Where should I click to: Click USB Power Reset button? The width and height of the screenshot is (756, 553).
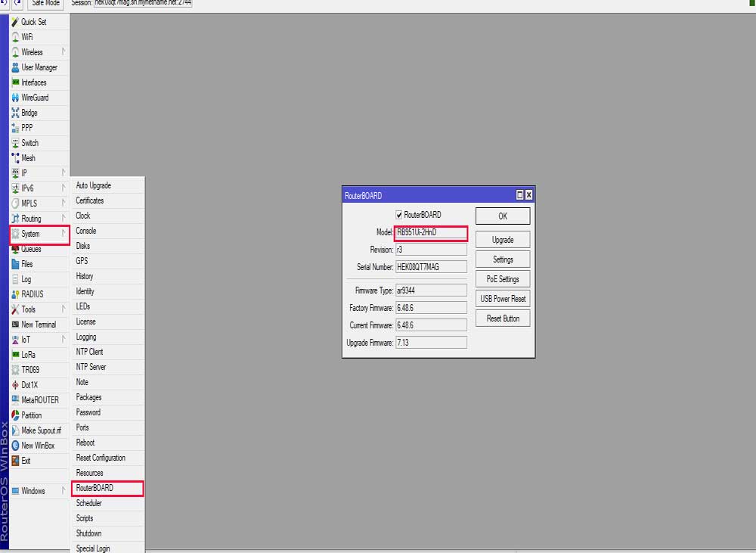503,299
